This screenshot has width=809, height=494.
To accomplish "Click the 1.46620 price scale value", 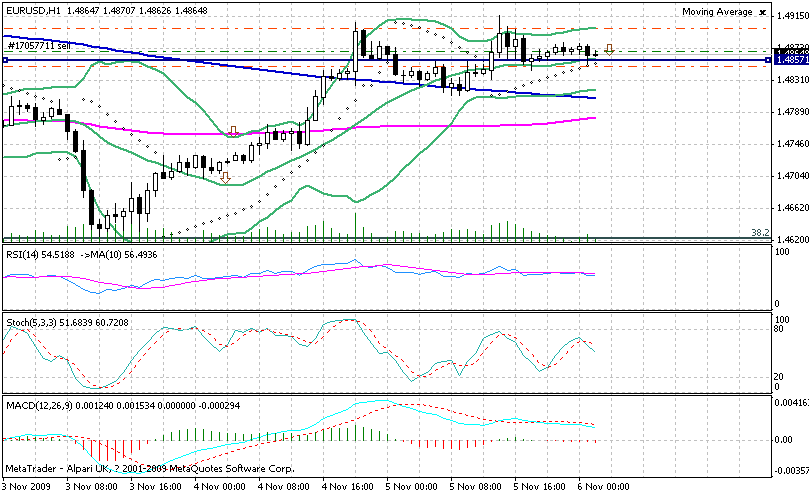I will (x=792, y=208).
